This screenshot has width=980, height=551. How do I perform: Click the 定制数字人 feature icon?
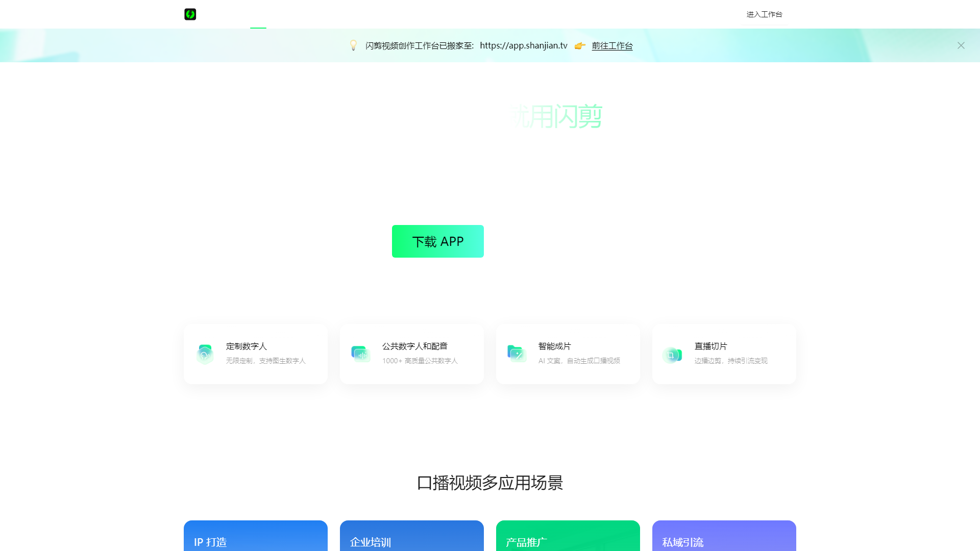coord(205,353)
